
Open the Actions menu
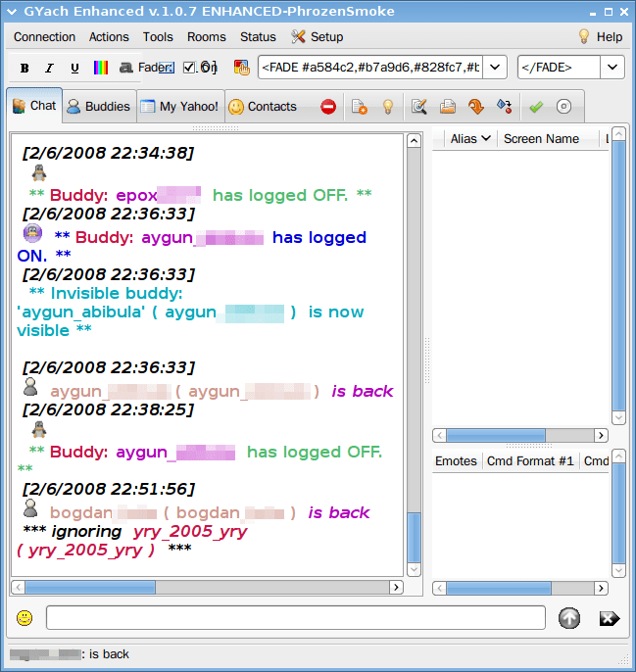click(109, 37)
